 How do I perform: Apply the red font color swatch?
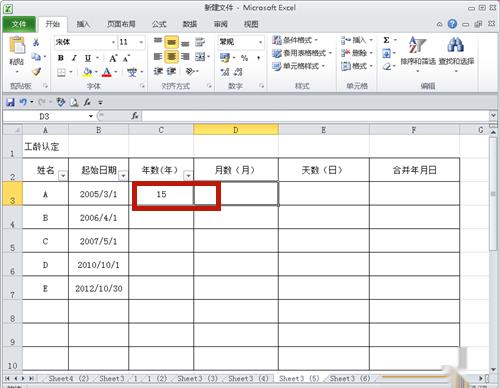pyautogui.click(x=107, y=72)
